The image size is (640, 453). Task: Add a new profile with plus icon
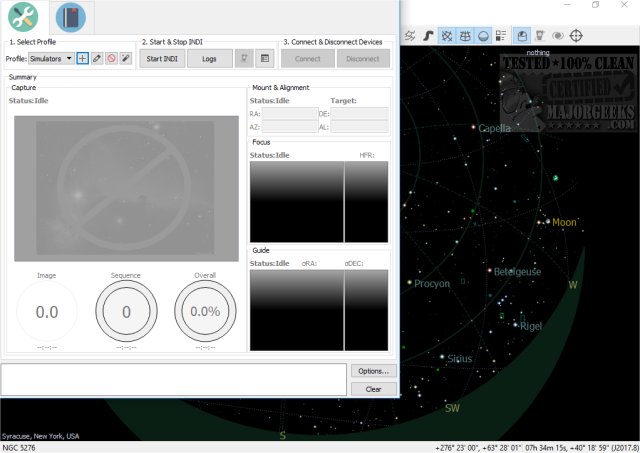pos(83,59)
